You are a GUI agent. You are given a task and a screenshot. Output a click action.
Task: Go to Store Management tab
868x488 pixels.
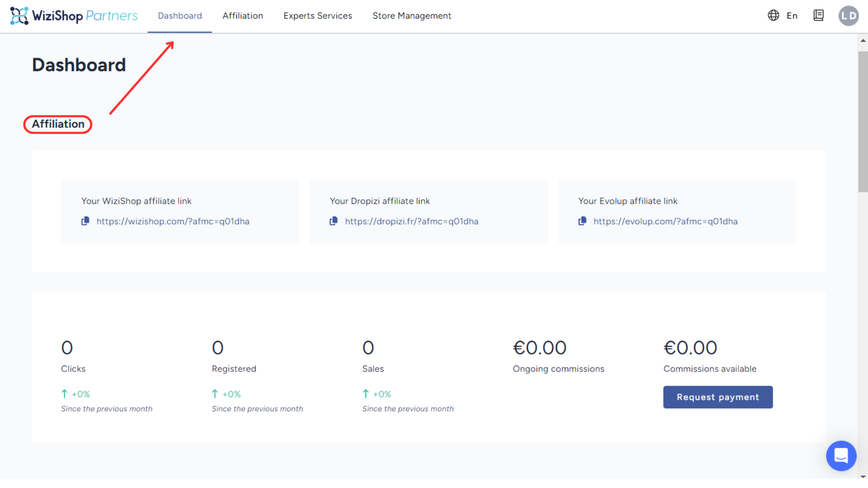point(412,16)
